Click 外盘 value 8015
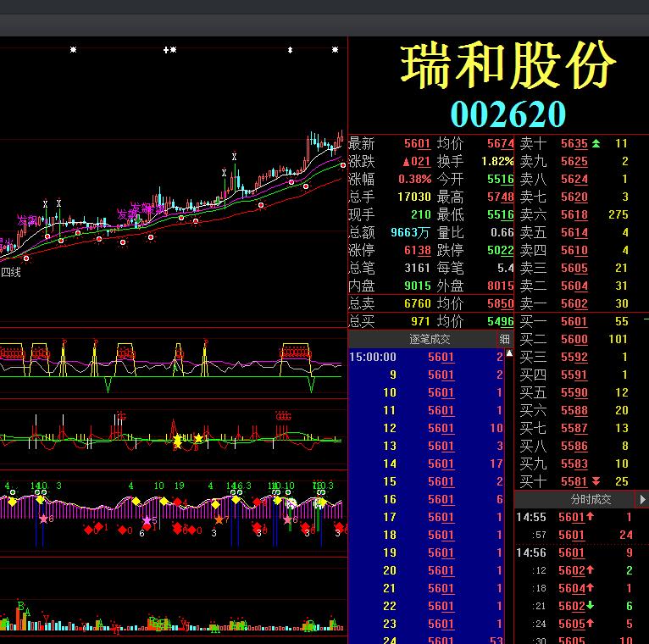 tap(501, 286)
